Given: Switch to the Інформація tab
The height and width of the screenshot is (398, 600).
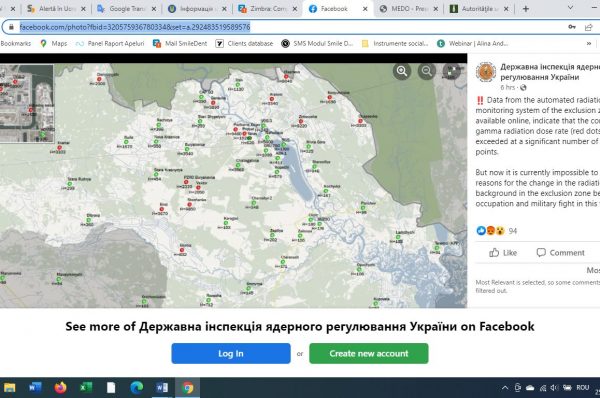Looking at the screenshot, I should click(197, 8).
